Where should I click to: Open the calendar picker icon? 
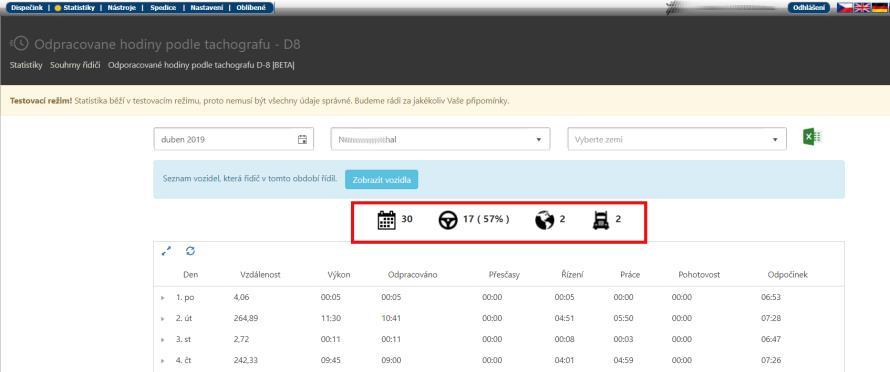pyautogui.click(x=303, y=139)
